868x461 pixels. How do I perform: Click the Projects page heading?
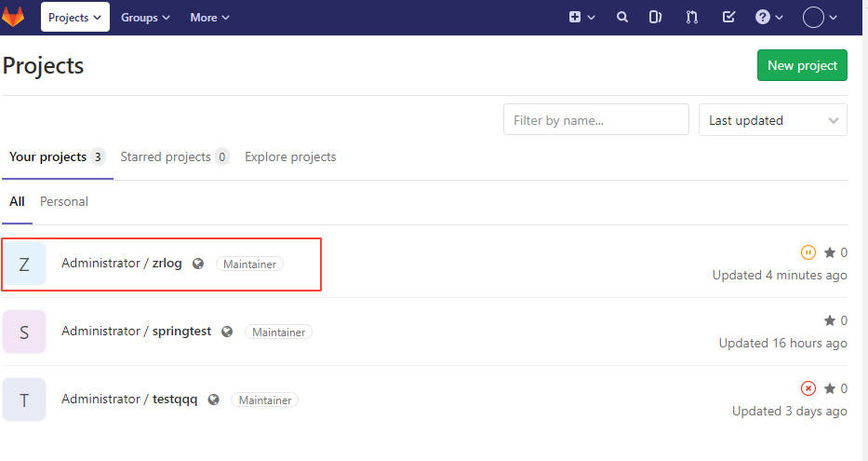coord(43,65)
